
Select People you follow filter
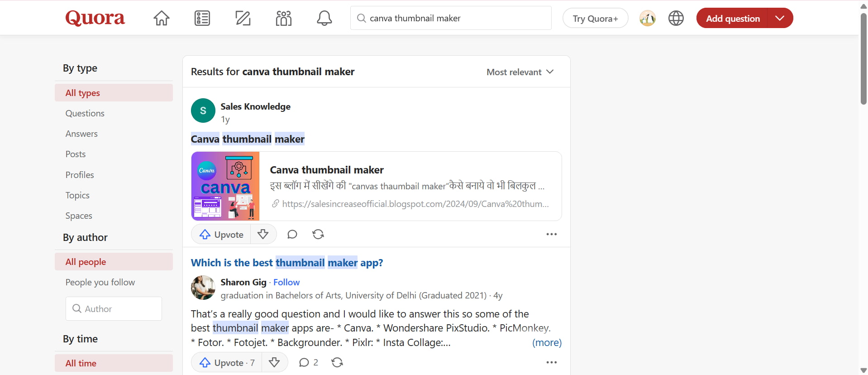pos(100,282)
